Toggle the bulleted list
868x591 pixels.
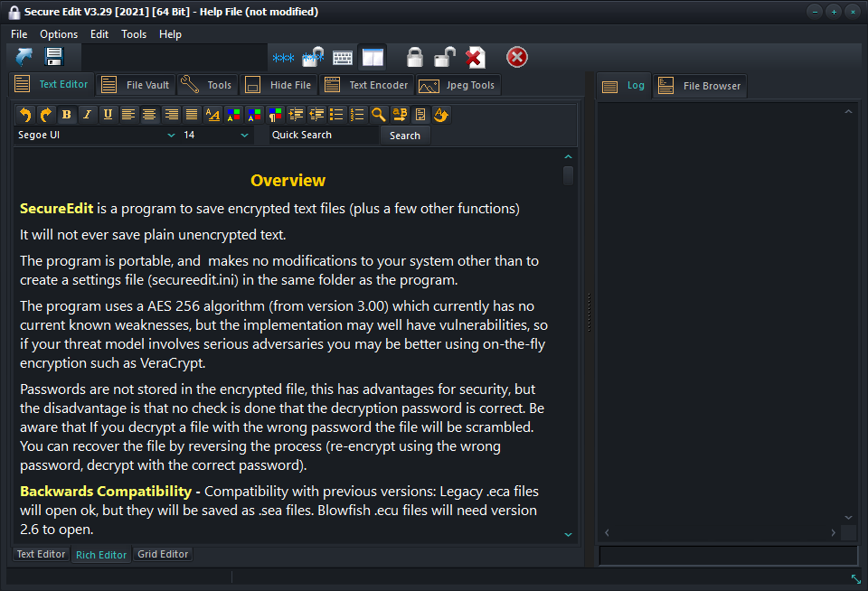[x=336, y=115]
